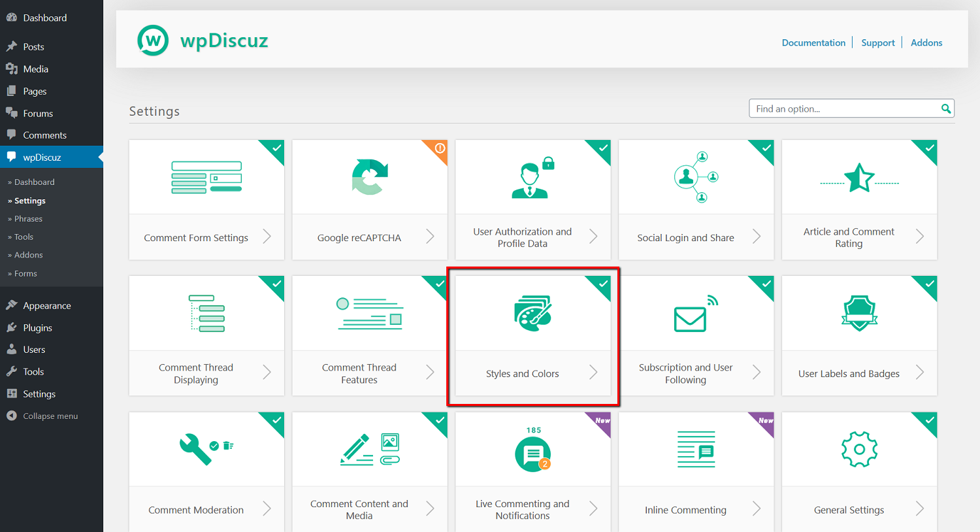980x532 pixels.
Task: Open arrow next to General Settings
Action: click(x=920, y=508)
